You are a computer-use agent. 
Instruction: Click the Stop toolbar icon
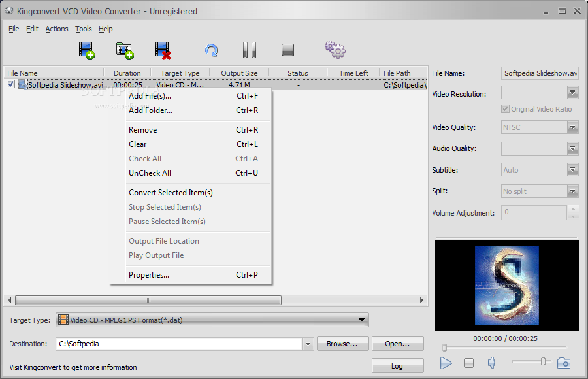pos(287,50)
